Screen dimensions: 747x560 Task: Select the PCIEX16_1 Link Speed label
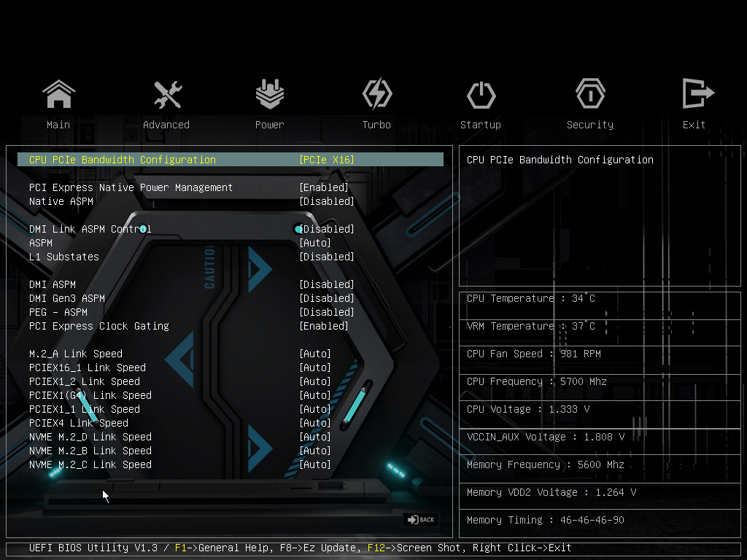[x=88, y=367]
